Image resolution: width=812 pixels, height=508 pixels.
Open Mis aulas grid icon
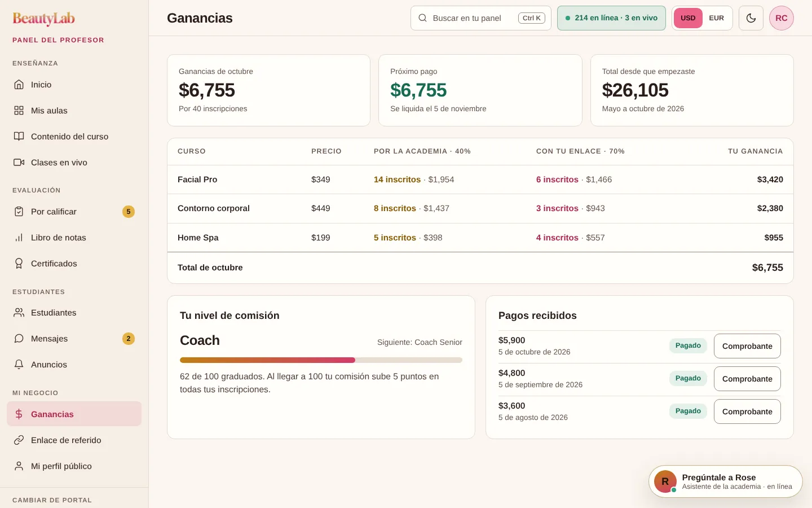pos(19,111)
